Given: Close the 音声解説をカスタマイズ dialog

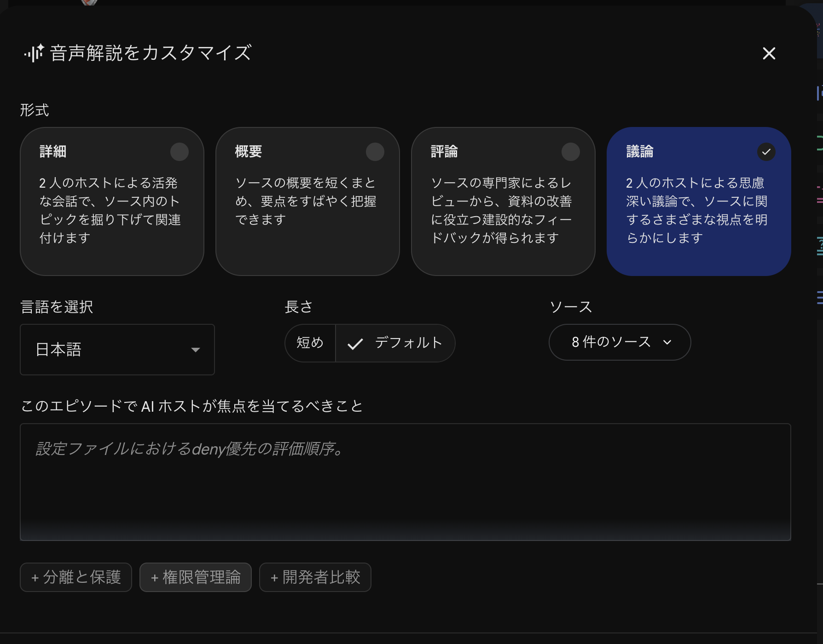Looking at the screenshot, I should click(769, 53).
